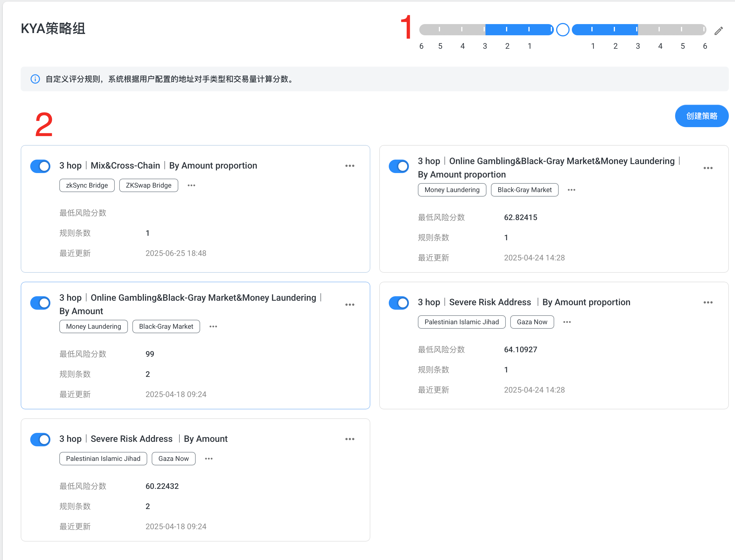Click the pencil edit icon beside slider
The width and height of the screenshot is (735, 560).
(x=719, y=31)
